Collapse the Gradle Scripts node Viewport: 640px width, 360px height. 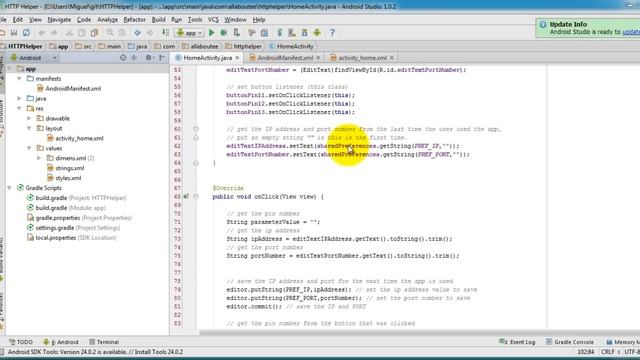coord(9,188)
